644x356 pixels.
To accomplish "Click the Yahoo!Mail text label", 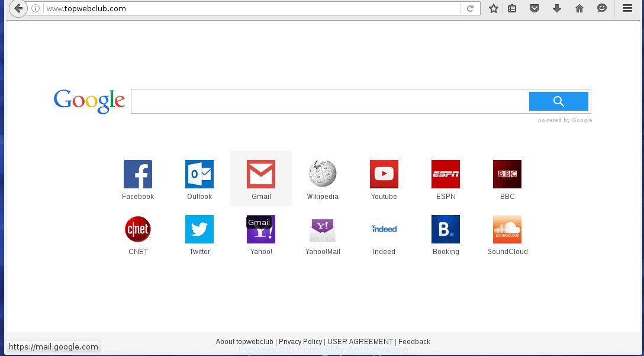I will (323, 252).
